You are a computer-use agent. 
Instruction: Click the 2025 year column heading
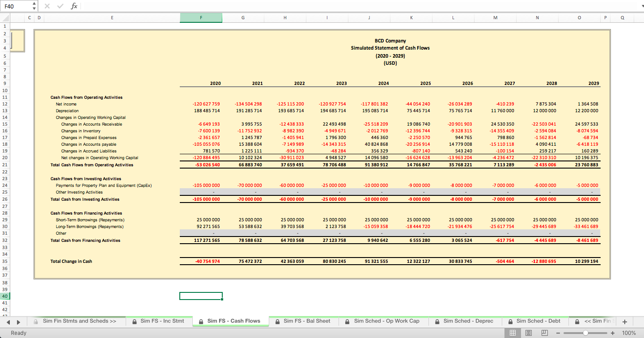pos(425,83)
